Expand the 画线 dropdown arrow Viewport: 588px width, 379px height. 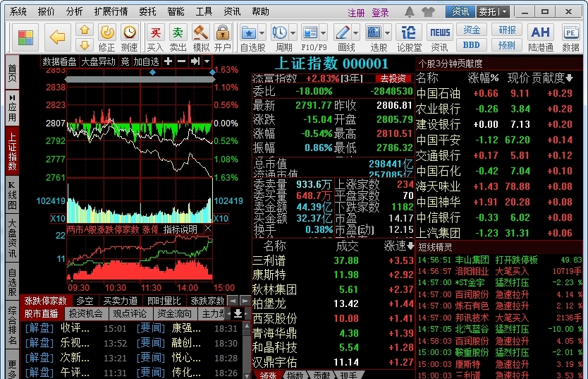coord(355,33)
